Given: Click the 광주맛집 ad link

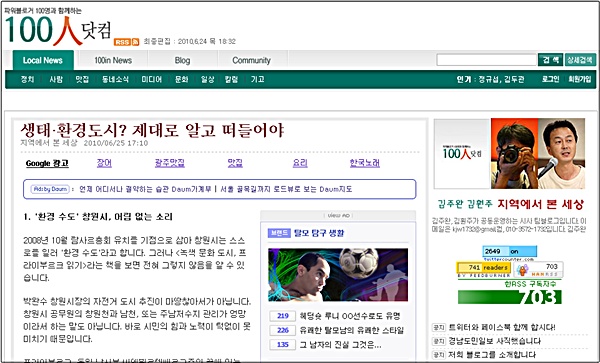Looking at the screenshot, I should coord(170,163).
